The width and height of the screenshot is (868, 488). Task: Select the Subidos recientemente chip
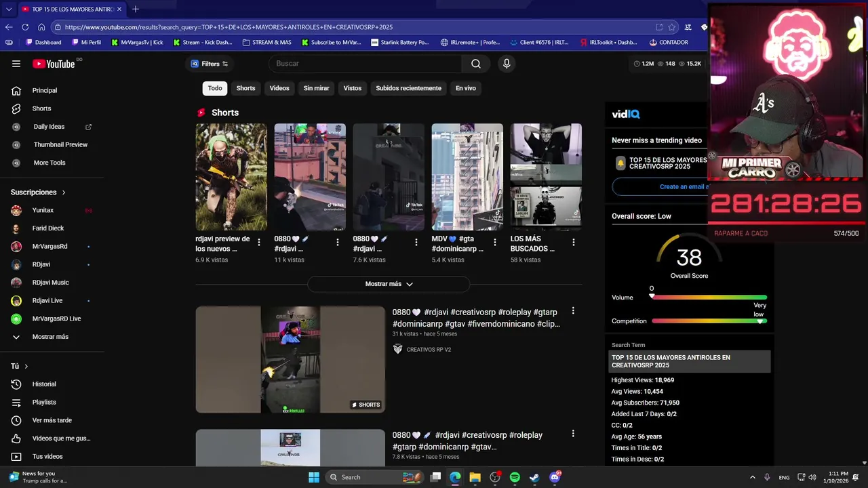coord(408,88)
